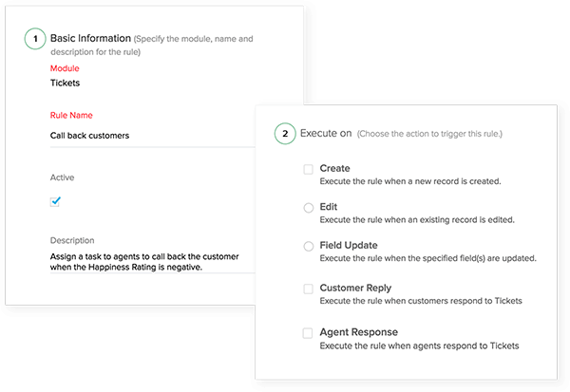This screenshot has height=392, width=570.
Task: Click the Customer Reply option label
Action: 355,288
